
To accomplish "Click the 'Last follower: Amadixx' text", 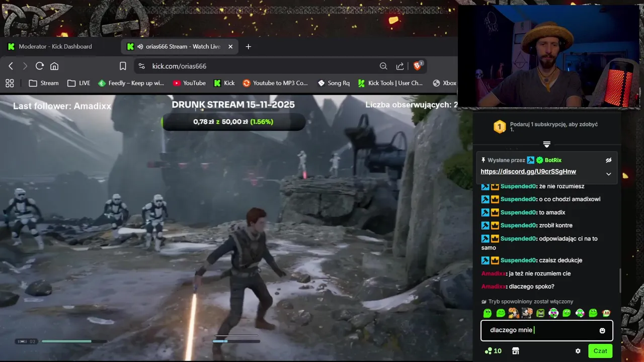I will point(62,106).
